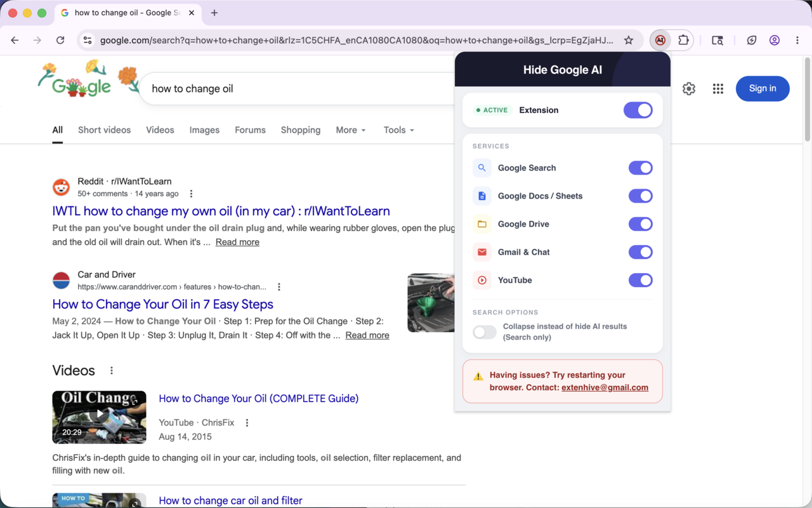This screenshot has height=508, width=812.
Task: Open How to change car oil and filter
Action: click(230, 500)
